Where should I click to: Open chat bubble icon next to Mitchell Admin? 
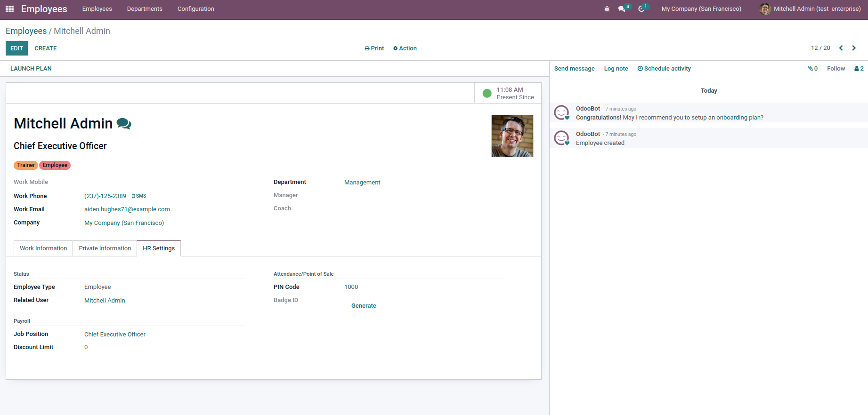click(124, 124)
